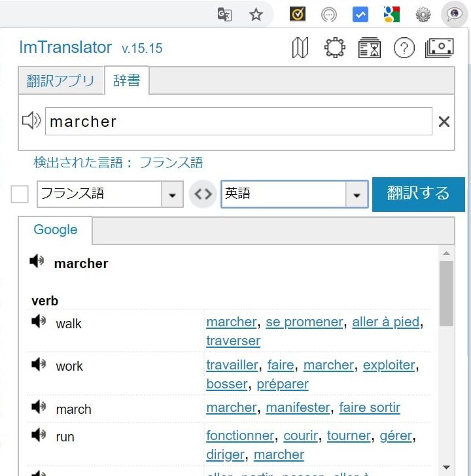Viewport: 471px width, 476px height.
Task: Click the "se promener" link
Action: click(x=304, y=322)
